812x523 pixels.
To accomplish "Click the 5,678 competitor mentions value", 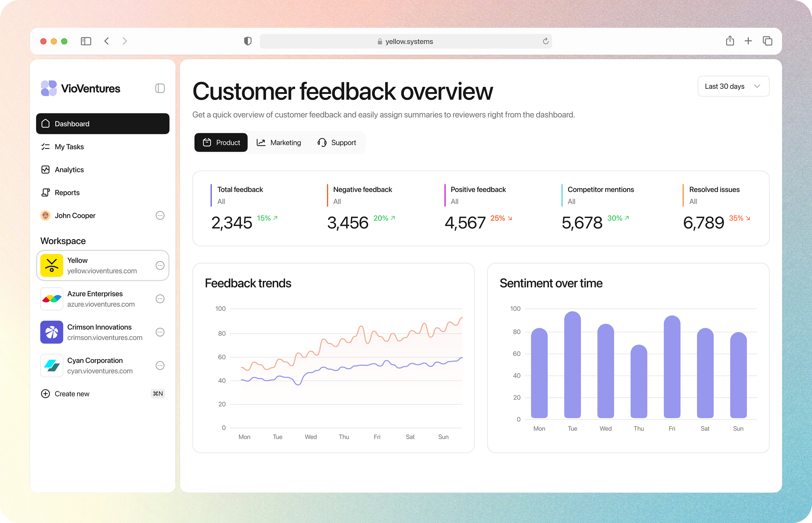I will (x=582, y=223).
